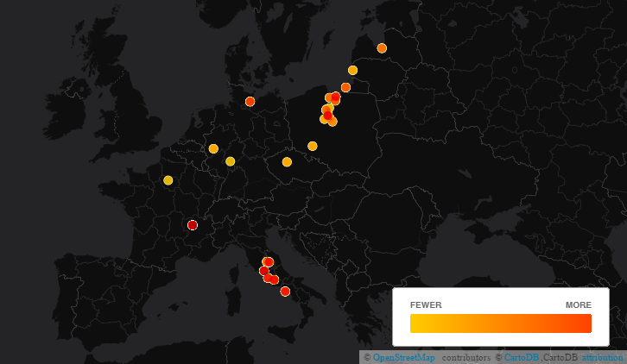Select the northernmost orange marker in Latvia
Viewport: 627px width, 364px height.
[x=382, y=48]
